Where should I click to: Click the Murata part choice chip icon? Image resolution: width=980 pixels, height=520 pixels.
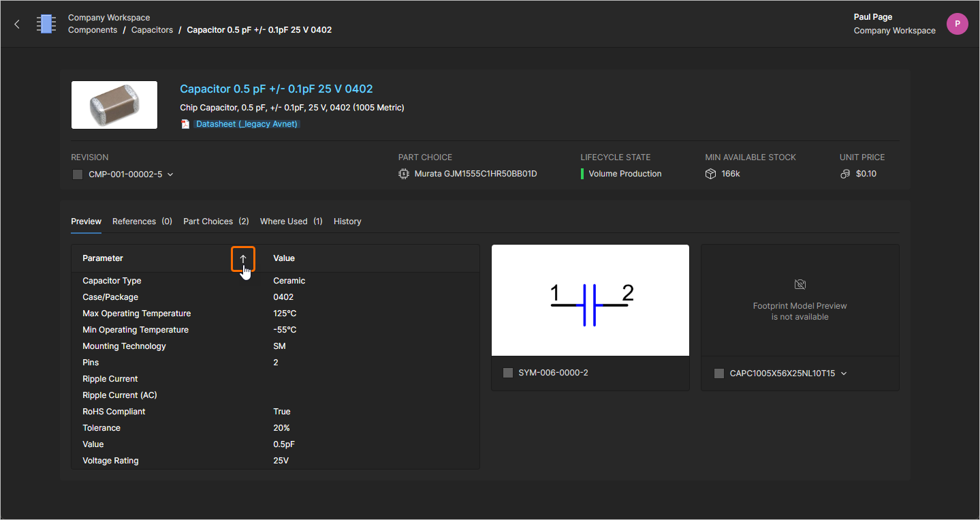[x=404, y=174]
